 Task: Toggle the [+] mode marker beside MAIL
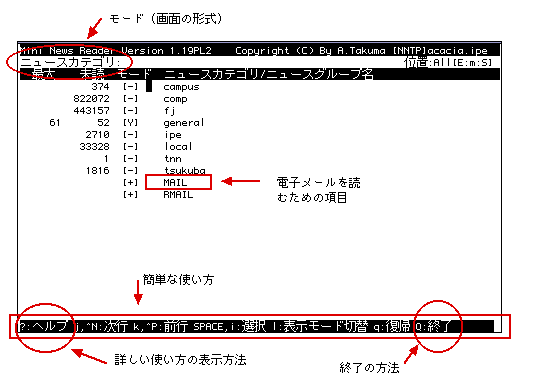[130, 183]
